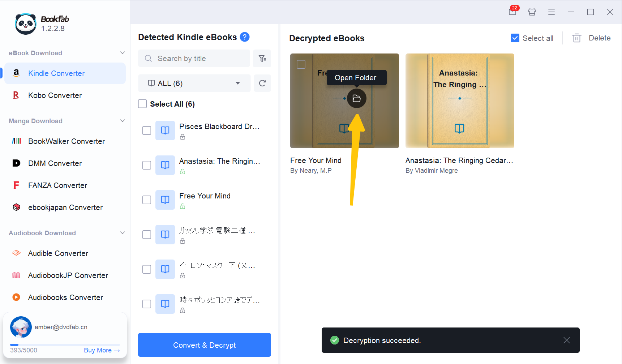Refresh the detected eBooks list

[x=262, y=83]
